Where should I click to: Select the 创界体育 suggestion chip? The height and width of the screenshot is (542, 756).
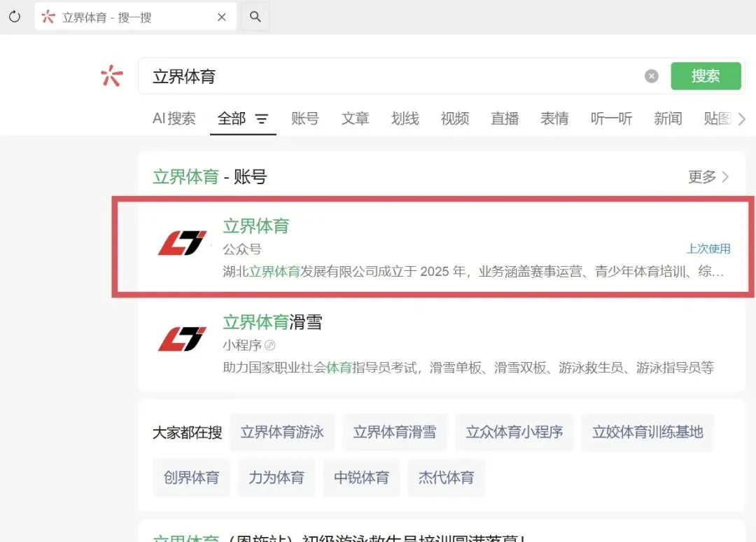tap(191, 478)
